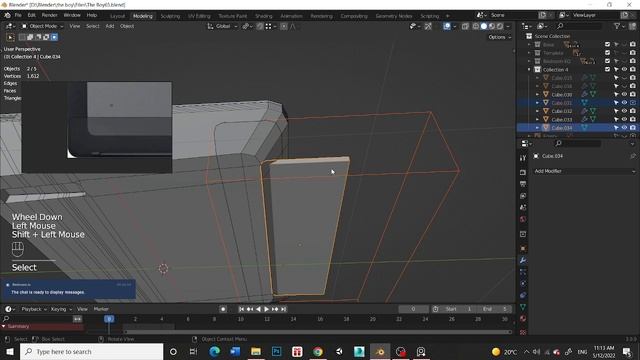The image size is (640, 360).
Task: Hide Cube.032 using its eye icon
Action: tap(624, 111)
